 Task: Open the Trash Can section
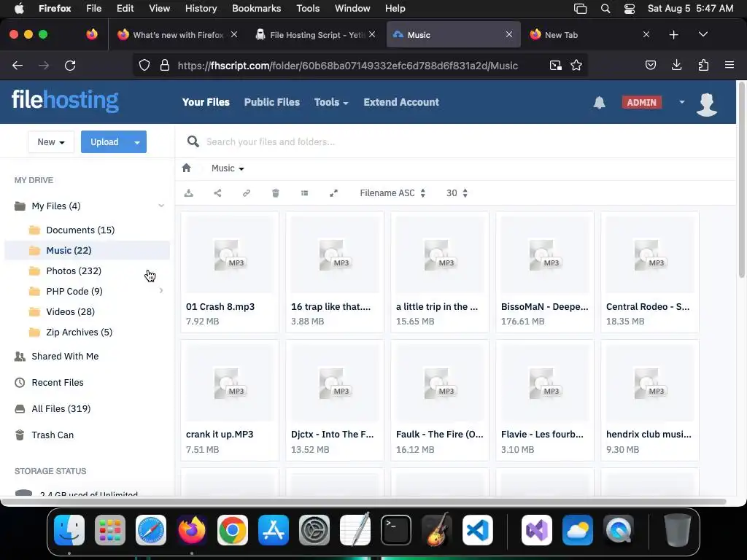53,435
